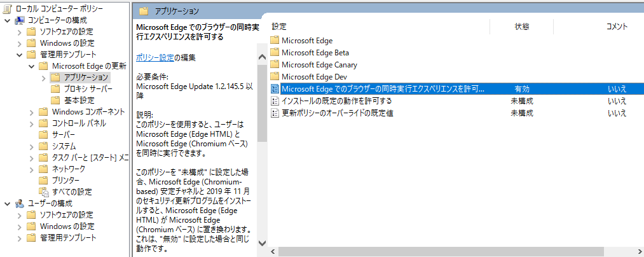Click 有効 status of selected policy
Image resolution: width=644 pixels, height=257 pixels.
(x=522, y=89)
